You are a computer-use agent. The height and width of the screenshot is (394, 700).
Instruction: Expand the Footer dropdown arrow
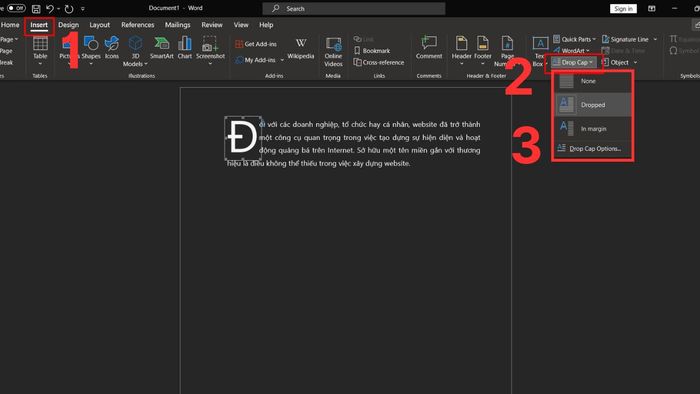(483, 64)
